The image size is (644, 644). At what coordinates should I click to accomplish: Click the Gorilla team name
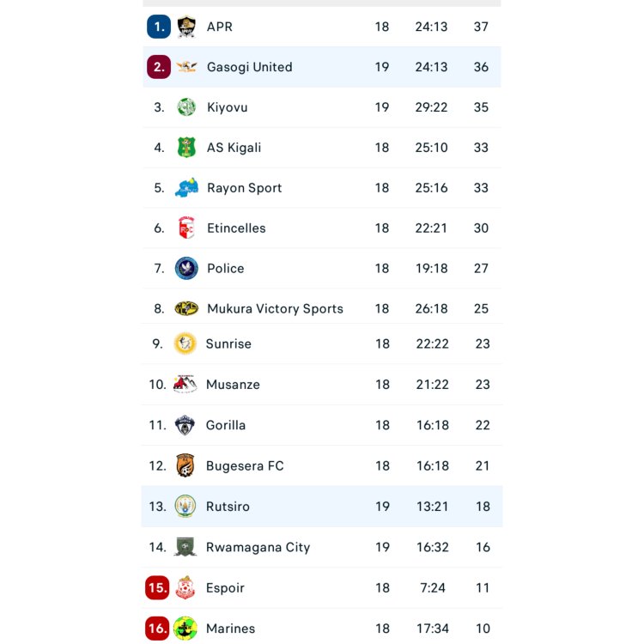coord(226,425)
